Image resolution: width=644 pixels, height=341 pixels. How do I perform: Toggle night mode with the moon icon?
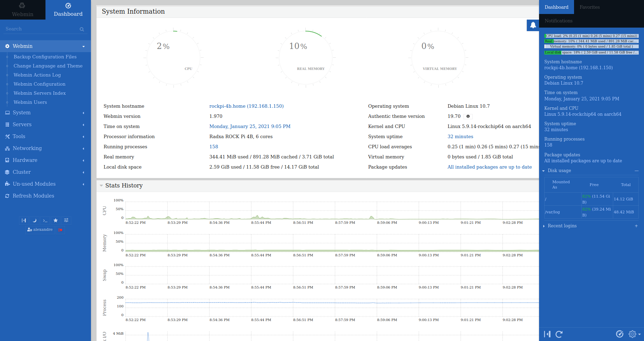34,220
